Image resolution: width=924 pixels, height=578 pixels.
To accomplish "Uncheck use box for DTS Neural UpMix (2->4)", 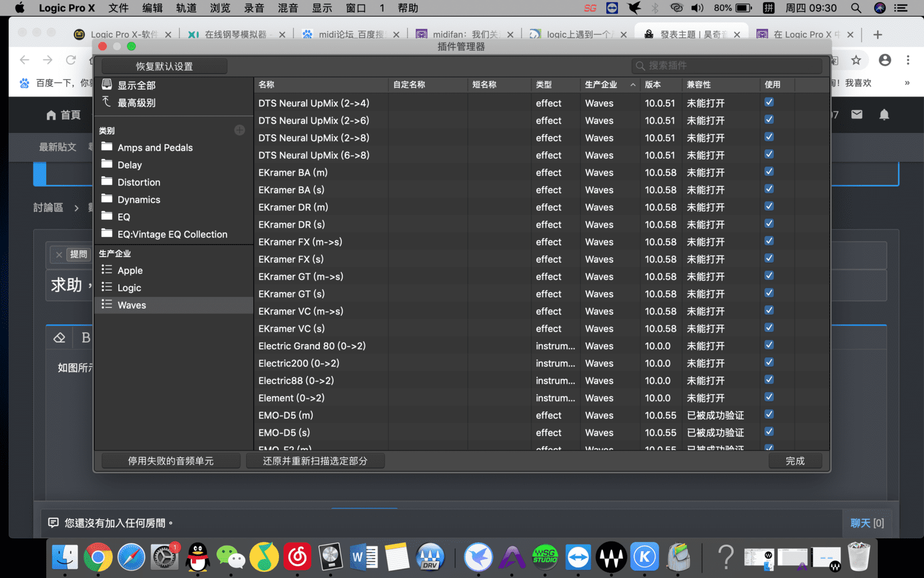I will coord(769,102).
